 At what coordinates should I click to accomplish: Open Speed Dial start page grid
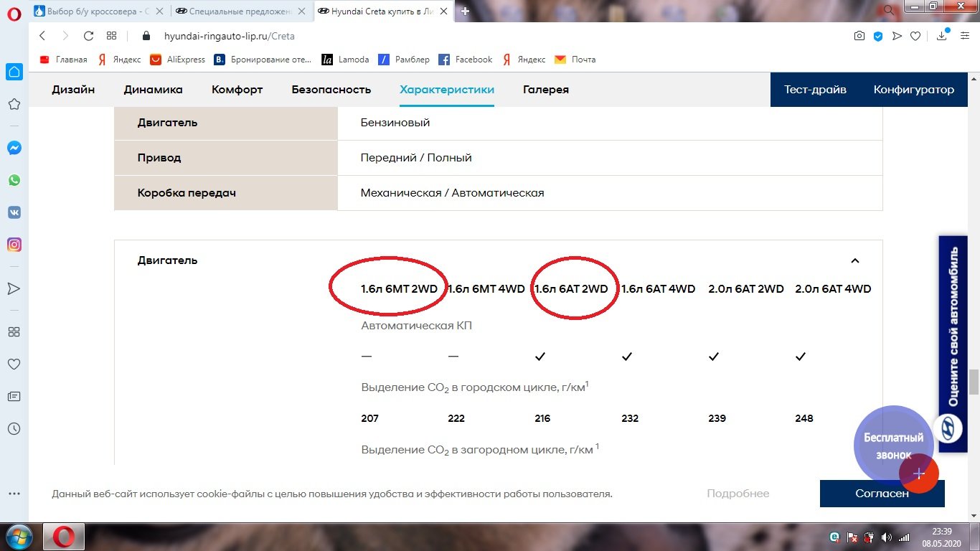111,36
